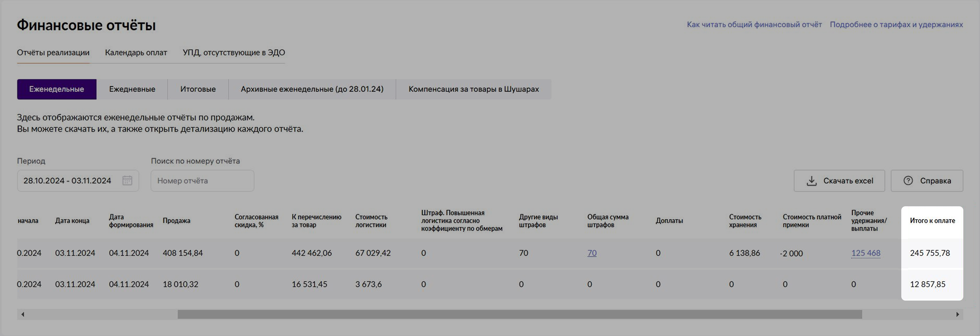The height and width of the screenshot is (336, 980).
Task: Click the 16 531,45 transfer amount cell
Action: [309, 284]
